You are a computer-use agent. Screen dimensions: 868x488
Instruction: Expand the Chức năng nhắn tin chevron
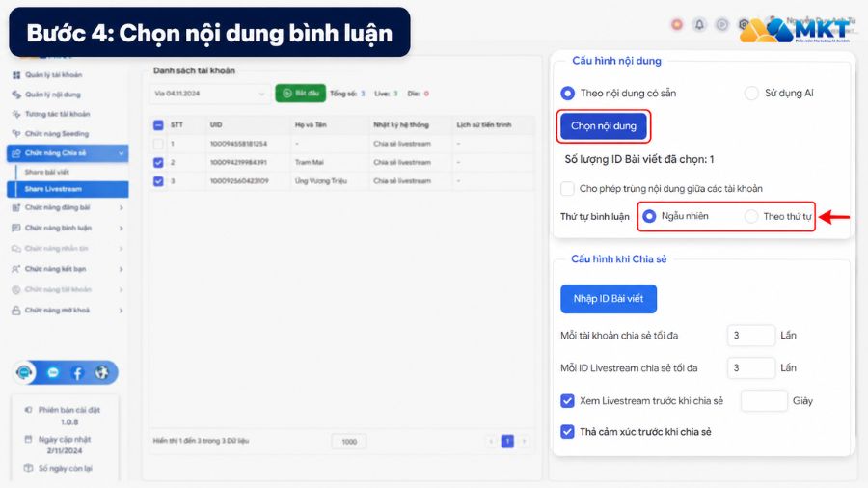pos(122,249)
